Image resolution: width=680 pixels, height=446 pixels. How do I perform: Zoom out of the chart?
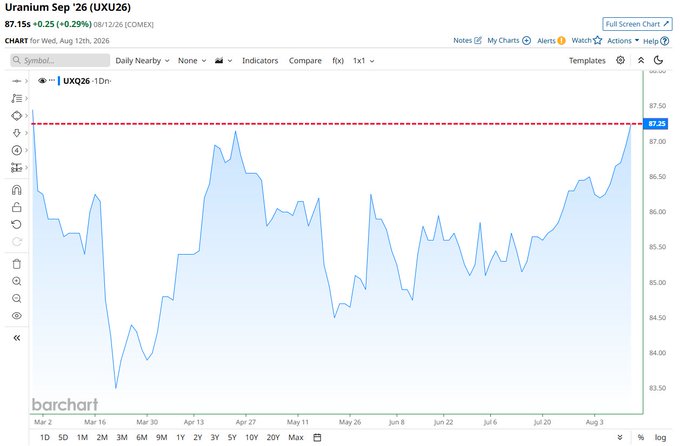16,298
